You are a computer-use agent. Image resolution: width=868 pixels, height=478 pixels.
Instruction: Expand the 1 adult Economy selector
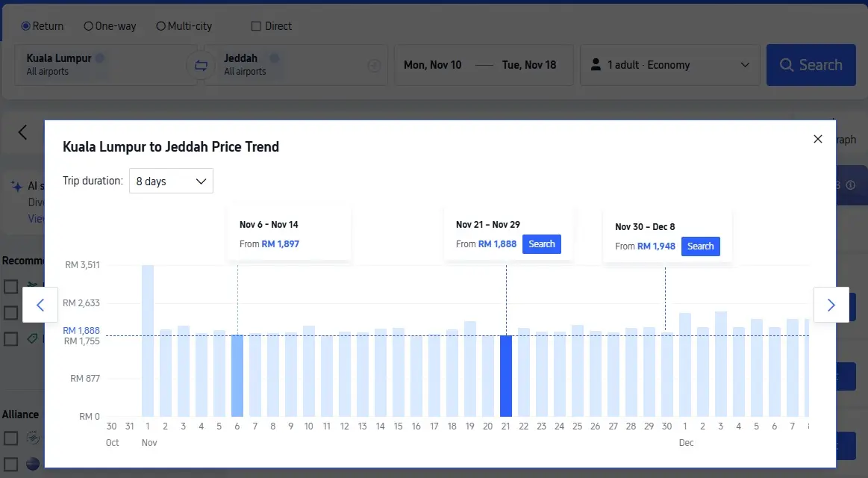click(x=669, y=65)
